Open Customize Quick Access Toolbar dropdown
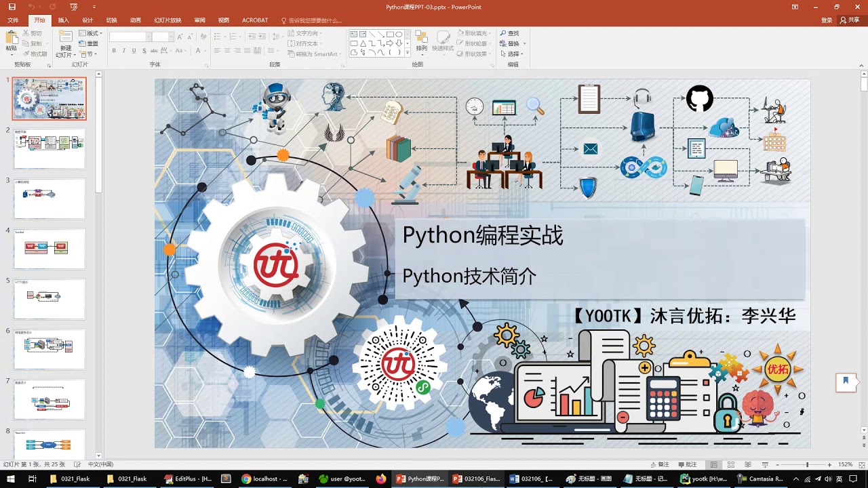This screenshot has width=868, height=488. click(x=93, y=7)
